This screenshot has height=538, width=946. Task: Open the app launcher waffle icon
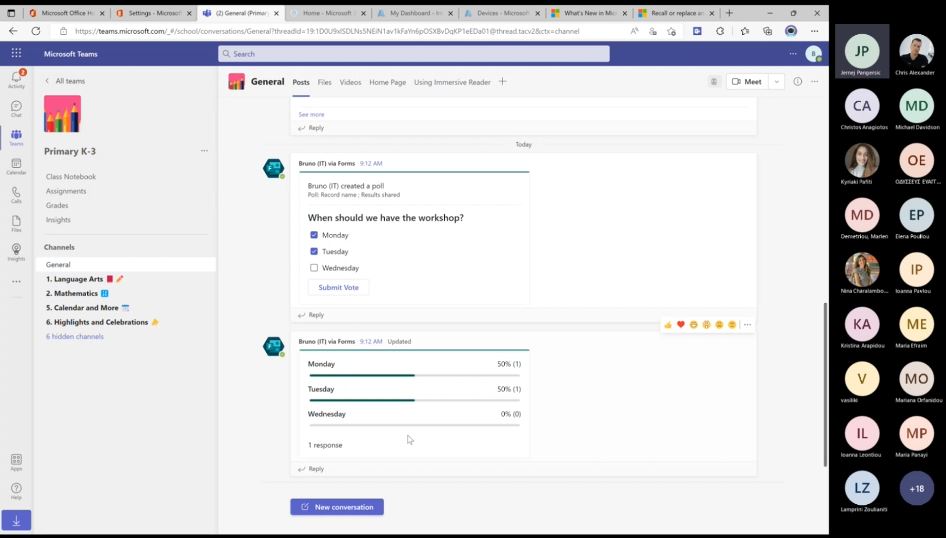[x=16, y=54]
